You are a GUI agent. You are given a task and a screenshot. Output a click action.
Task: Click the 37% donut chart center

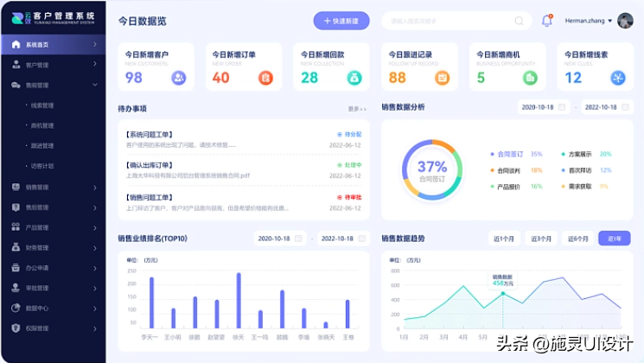point(432,170)
